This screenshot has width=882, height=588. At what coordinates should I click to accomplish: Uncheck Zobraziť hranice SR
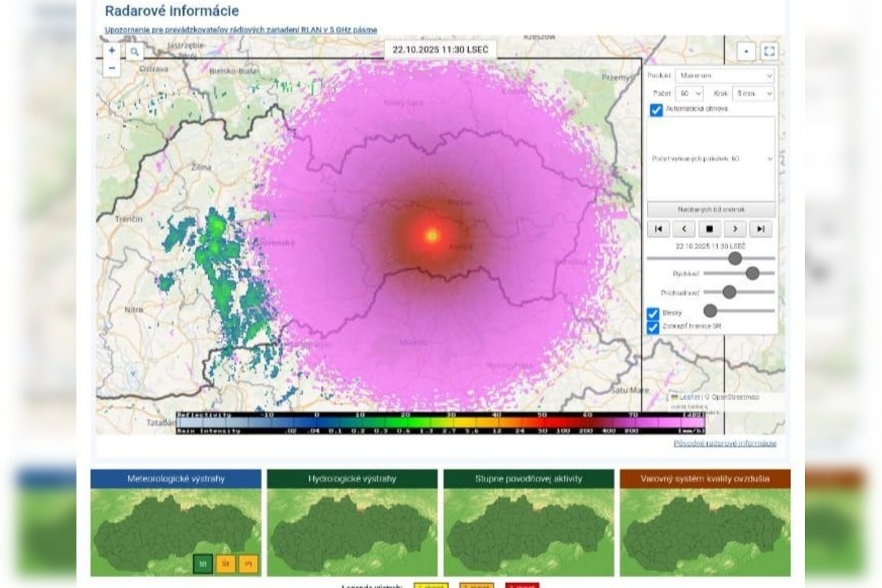651,329
